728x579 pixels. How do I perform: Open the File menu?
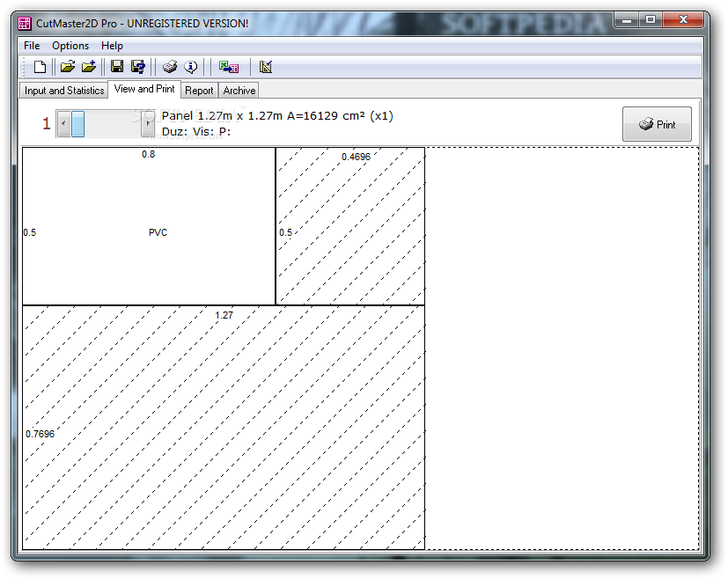pos(32,46)
